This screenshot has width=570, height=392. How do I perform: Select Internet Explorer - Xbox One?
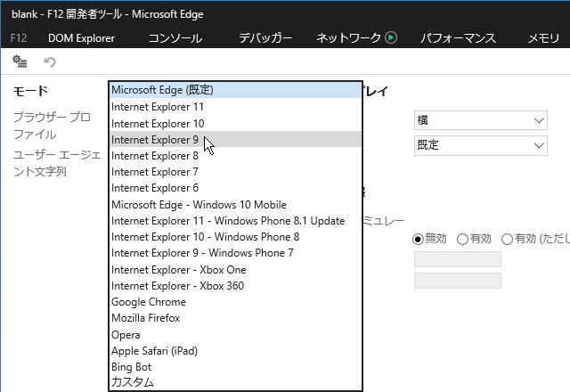(235, 270)
